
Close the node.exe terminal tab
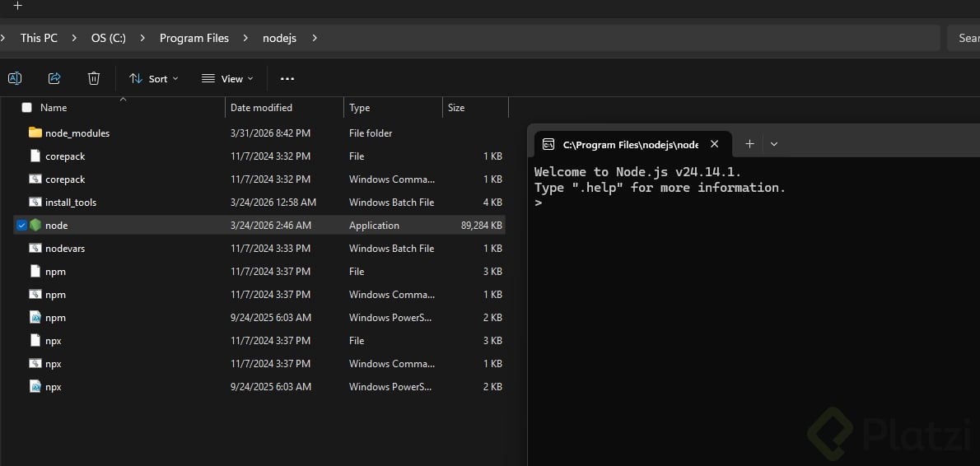(x=714, y=144)
